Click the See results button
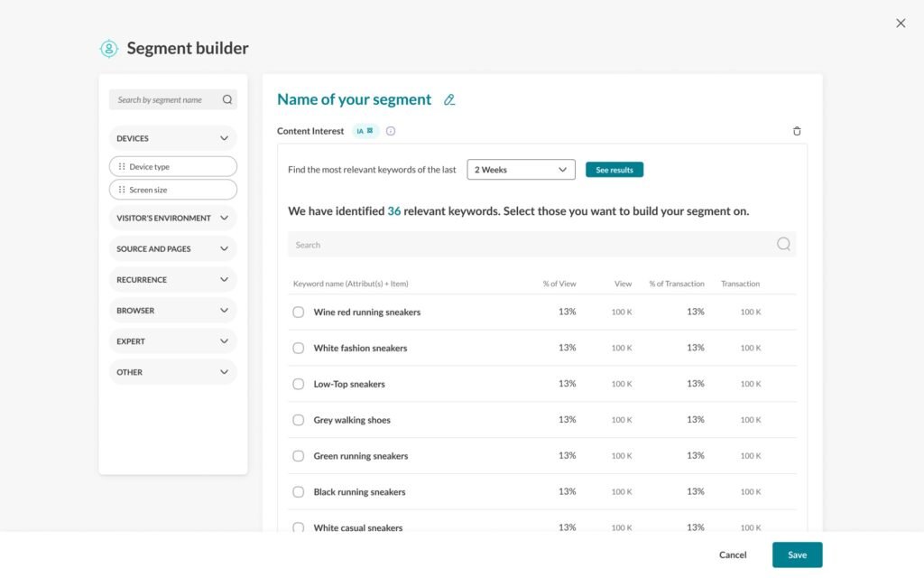Screen dimensions: 924x578 (614, 169)
